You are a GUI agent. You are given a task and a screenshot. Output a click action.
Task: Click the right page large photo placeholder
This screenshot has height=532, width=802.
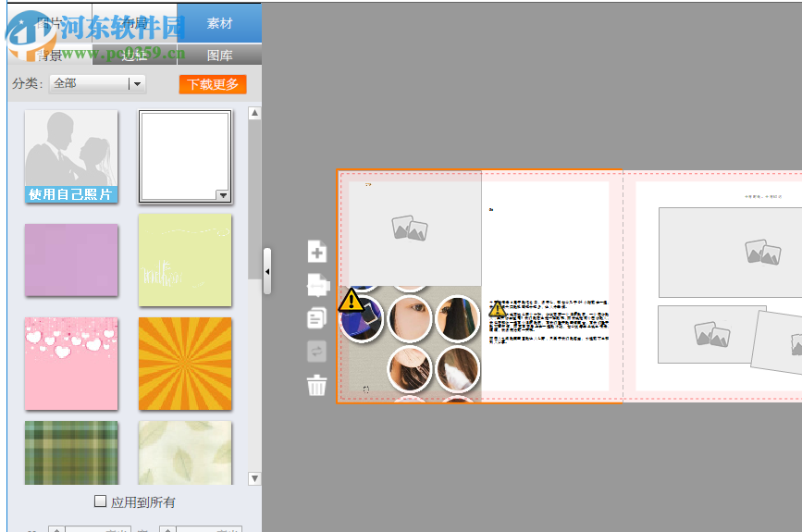pos(731,253)
